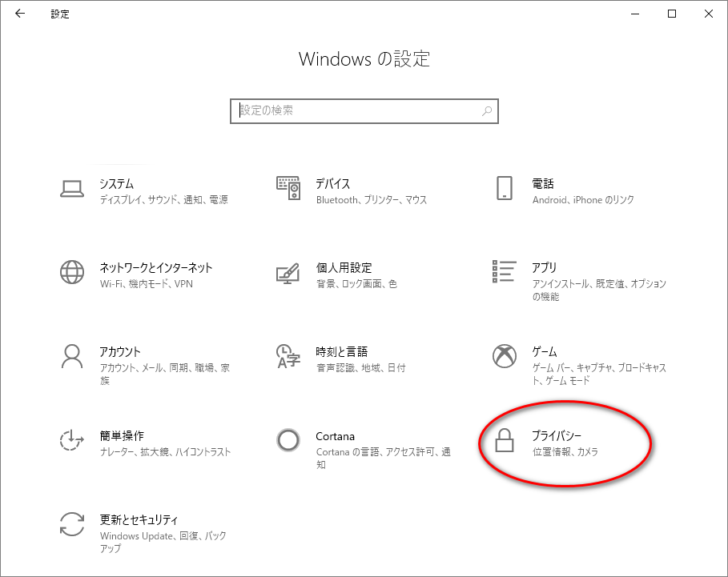
Task: Click 更新とセキュリティ refresh arrows icon
Action: click(72, 525)
